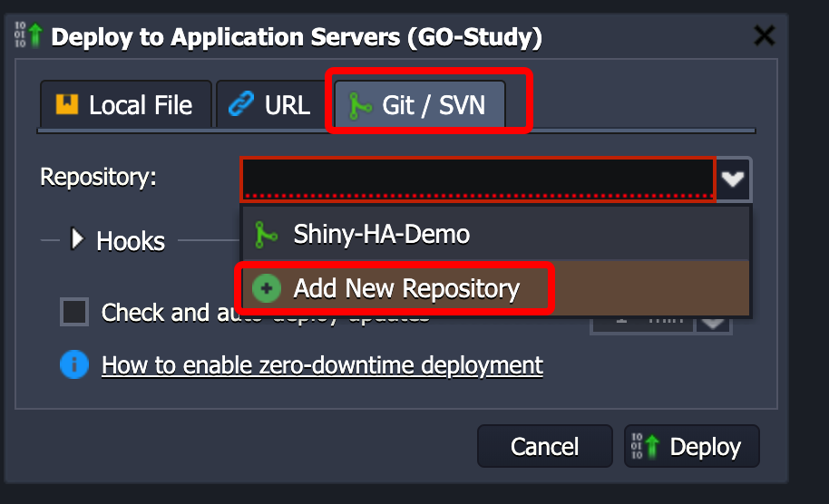Enable Check and auto-deploy updates checkbox

pos(74,313)
